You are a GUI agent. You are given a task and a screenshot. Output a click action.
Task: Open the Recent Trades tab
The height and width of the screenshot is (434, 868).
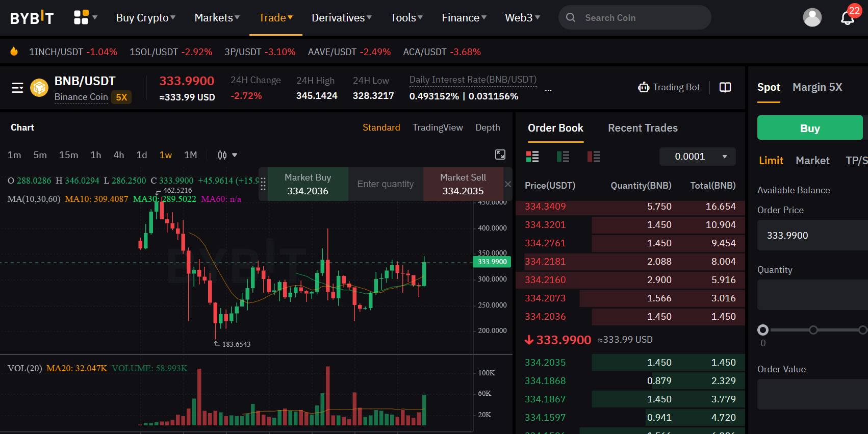643,128
